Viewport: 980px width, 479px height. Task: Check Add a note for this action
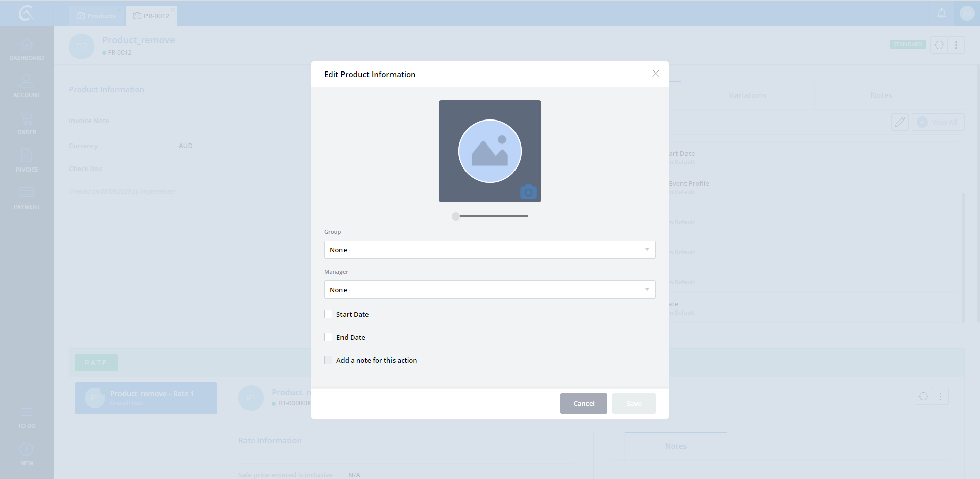[328, 360]
